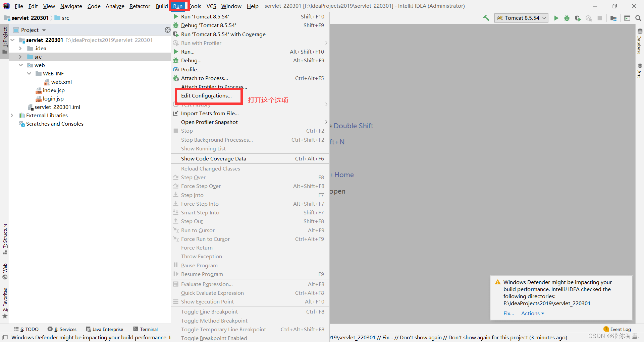Choose Debug... menu item
Viewport: 644px width, 342px height.
click(250, 60)
